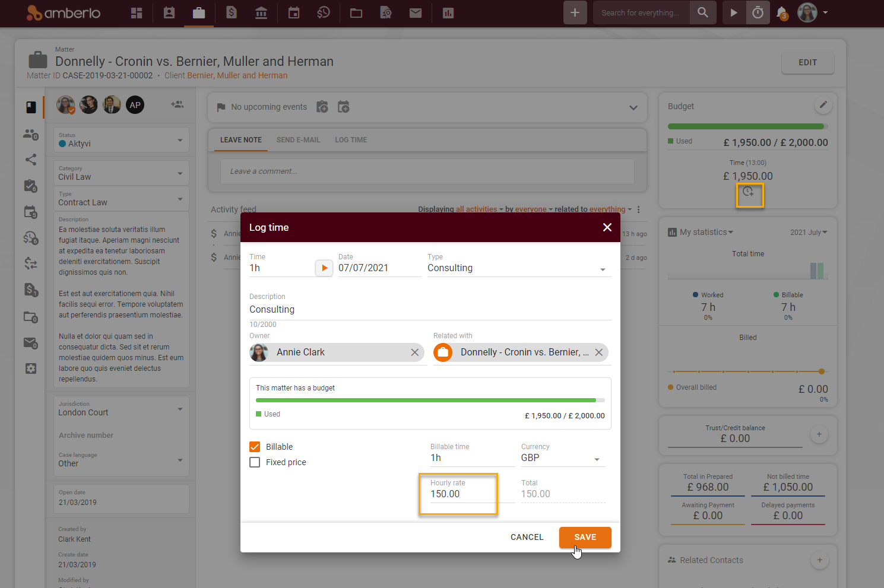Open the email envelope icon in top navigation
The height and width of the screenshot is (588, 884).
(x=416, y=12)
